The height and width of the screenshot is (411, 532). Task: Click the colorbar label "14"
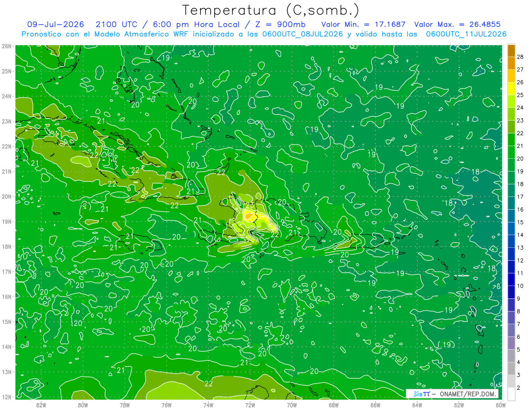point(520,235)
